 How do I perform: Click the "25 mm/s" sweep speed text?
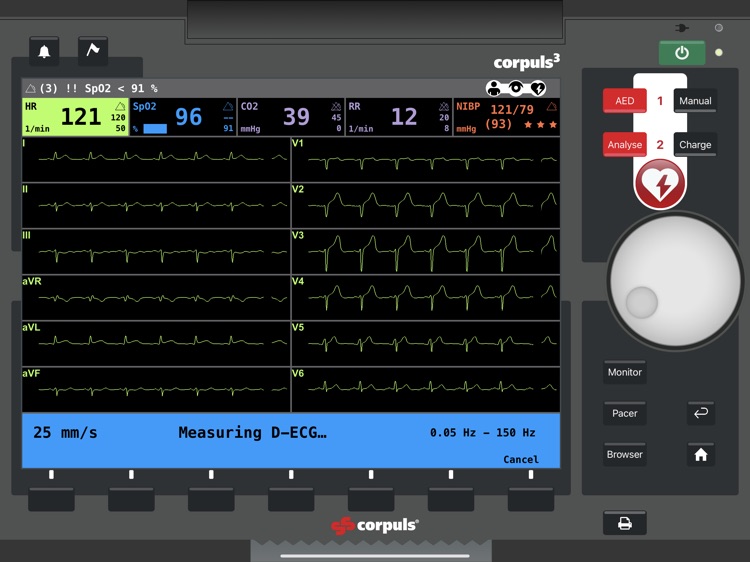65,432
